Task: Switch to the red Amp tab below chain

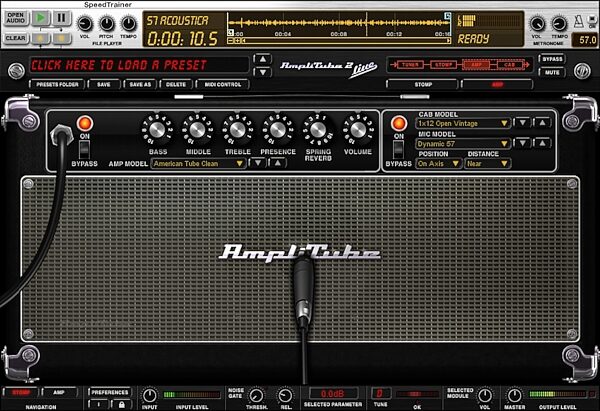Action: pos(497,84)
